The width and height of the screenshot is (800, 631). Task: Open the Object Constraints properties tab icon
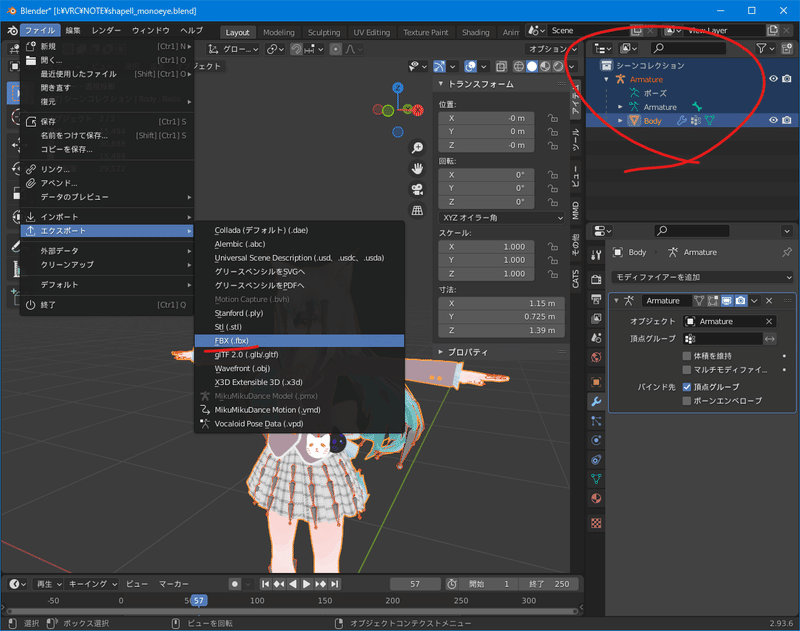click(596, 460)
